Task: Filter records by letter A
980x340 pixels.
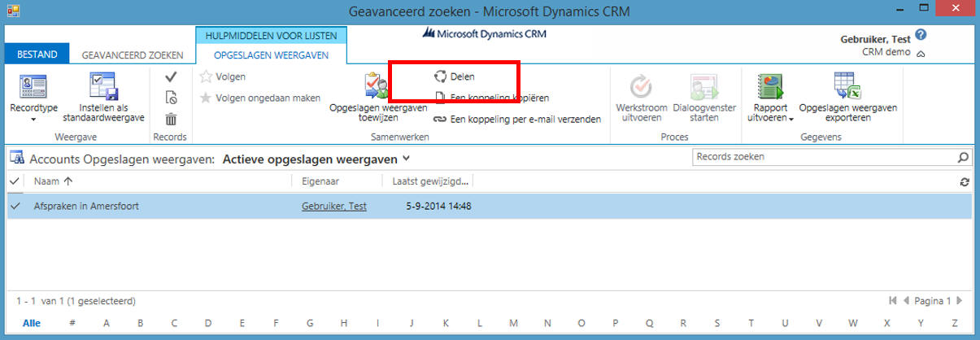Action: [106, 323]
